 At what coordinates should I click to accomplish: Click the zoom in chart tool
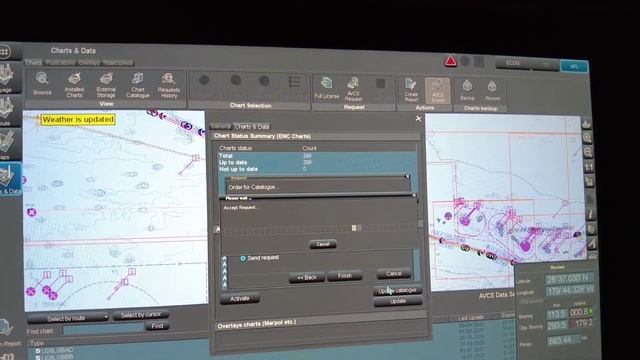pos(587,138)
